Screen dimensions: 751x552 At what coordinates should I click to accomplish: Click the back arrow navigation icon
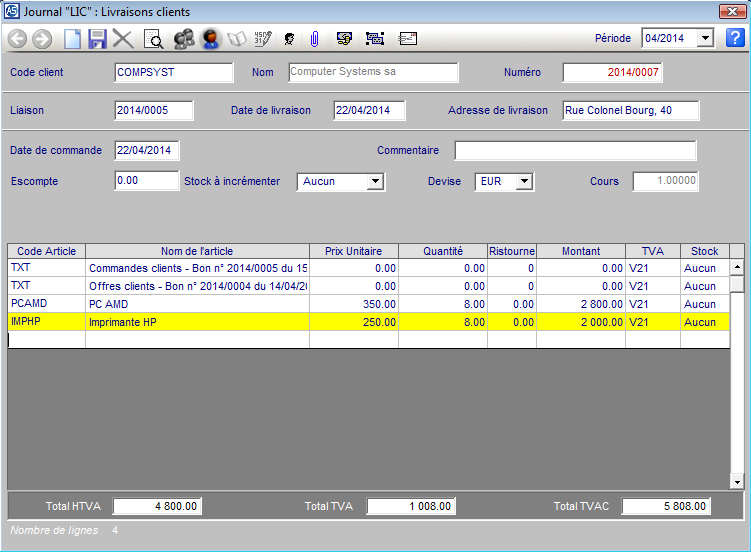(17, 39)
